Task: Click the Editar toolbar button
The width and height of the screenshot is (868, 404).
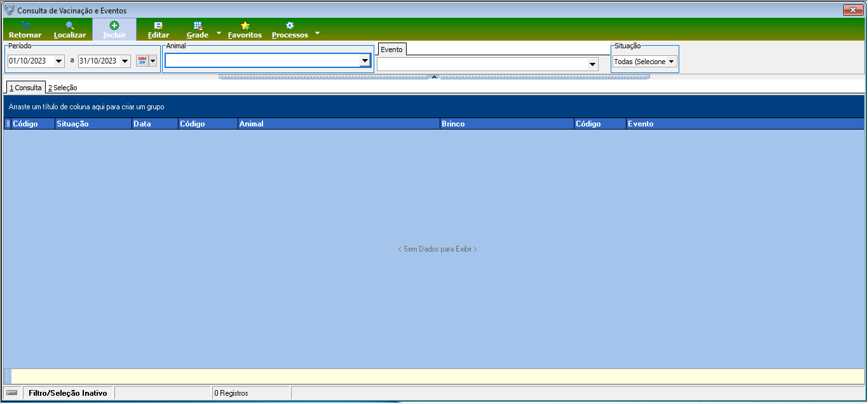Action: click(158, 30)
